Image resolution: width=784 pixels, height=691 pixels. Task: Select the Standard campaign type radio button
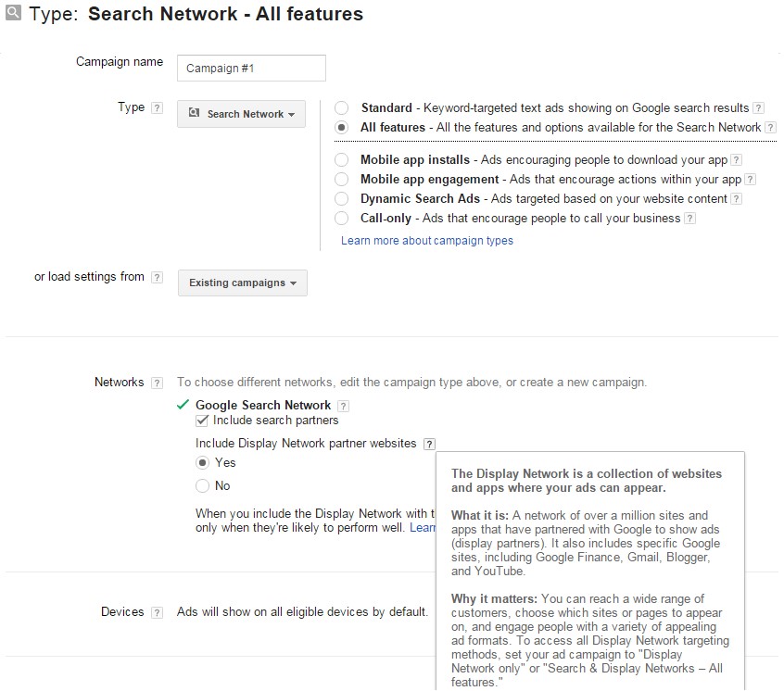343,107
